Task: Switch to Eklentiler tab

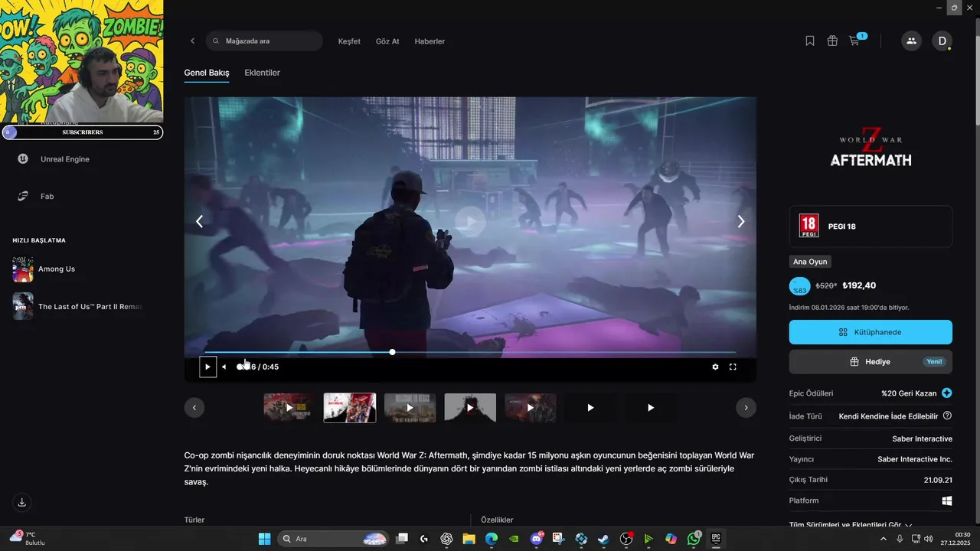Action: coord(262,73)
